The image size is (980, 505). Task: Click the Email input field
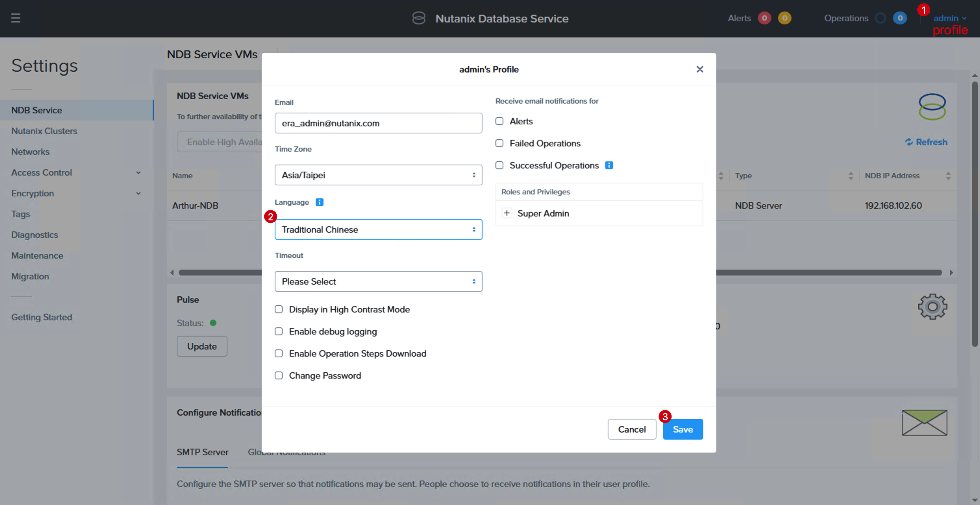tap(379, 123)
